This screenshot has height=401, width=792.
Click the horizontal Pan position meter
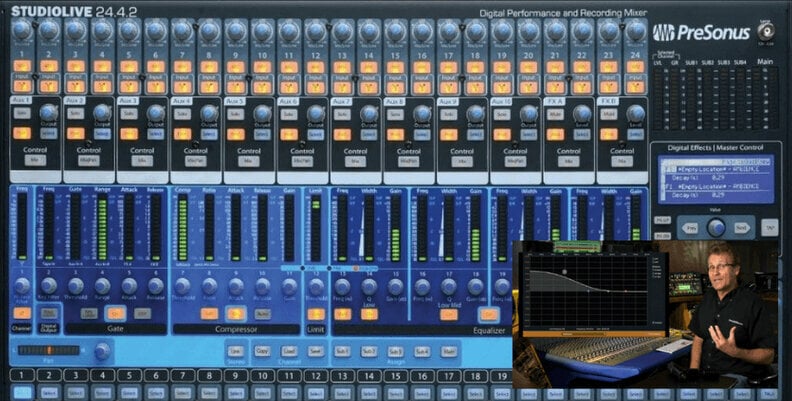coord(48,350)
